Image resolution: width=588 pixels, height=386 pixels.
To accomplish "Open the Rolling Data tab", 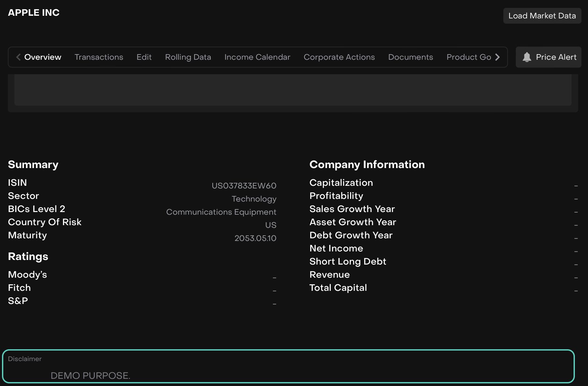I will [x=188, y=57].
